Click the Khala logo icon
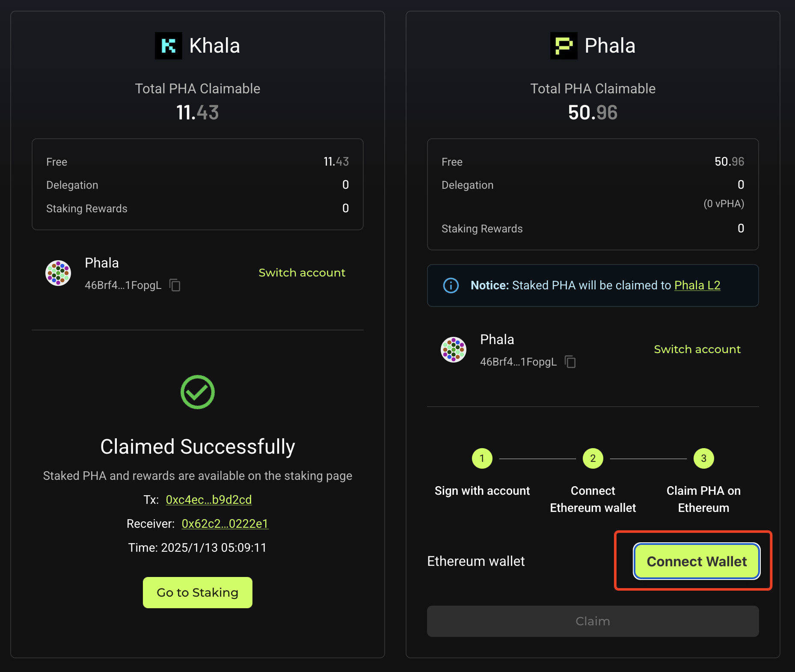This screenshot has width=795, height=672. [168, 46]
